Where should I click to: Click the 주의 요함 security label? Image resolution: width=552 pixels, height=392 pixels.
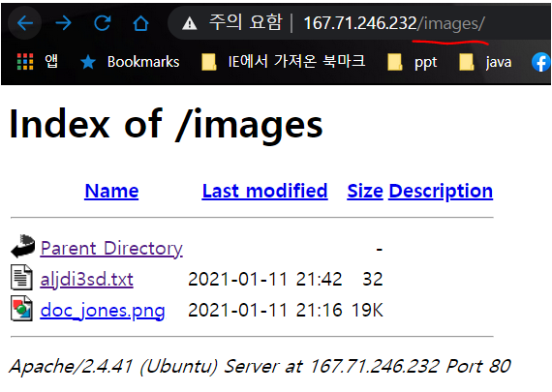(x=246, y=22)
